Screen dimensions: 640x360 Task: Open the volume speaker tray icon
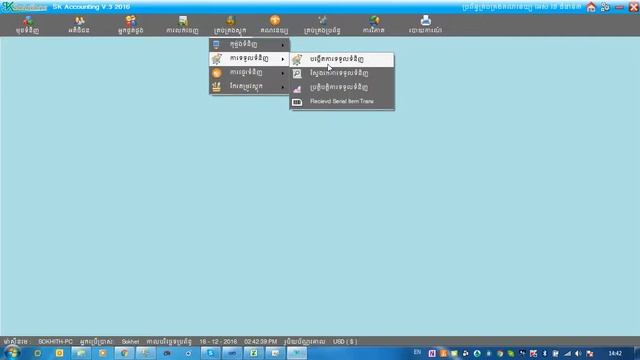[x=578, y=353]
